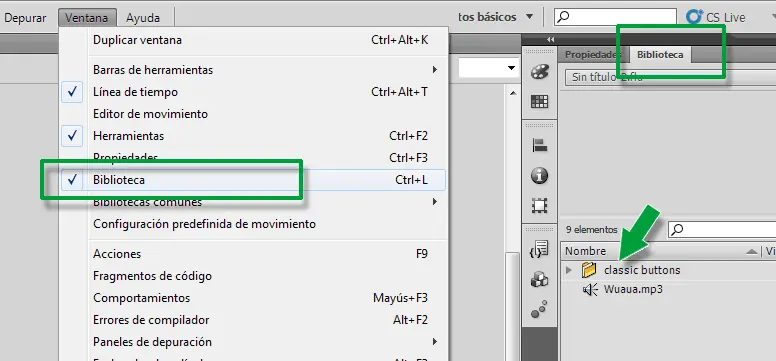
Task: Click the stage vertical scrollbar up arrow
Action: click(513, 93)
